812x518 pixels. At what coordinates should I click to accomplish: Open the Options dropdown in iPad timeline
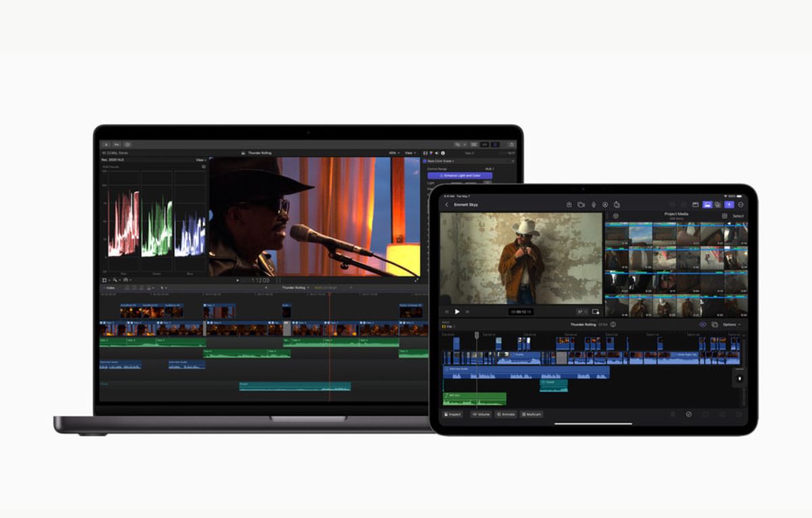731,325
